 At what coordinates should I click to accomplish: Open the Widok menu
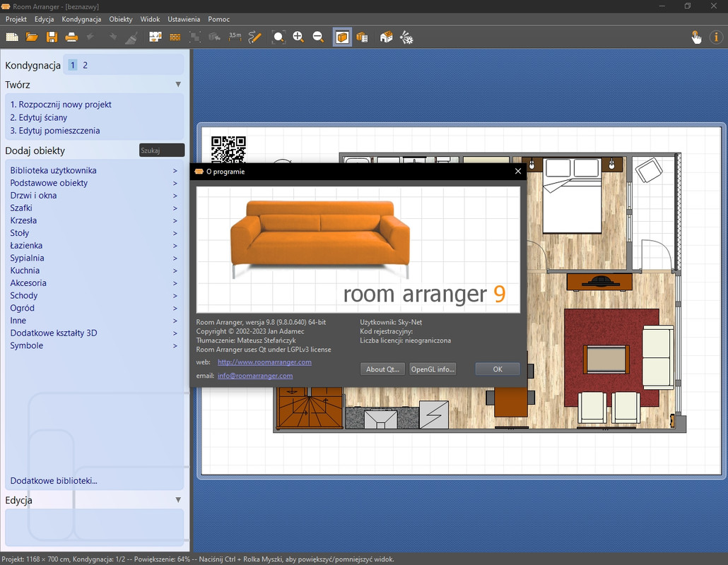point(150,19)
